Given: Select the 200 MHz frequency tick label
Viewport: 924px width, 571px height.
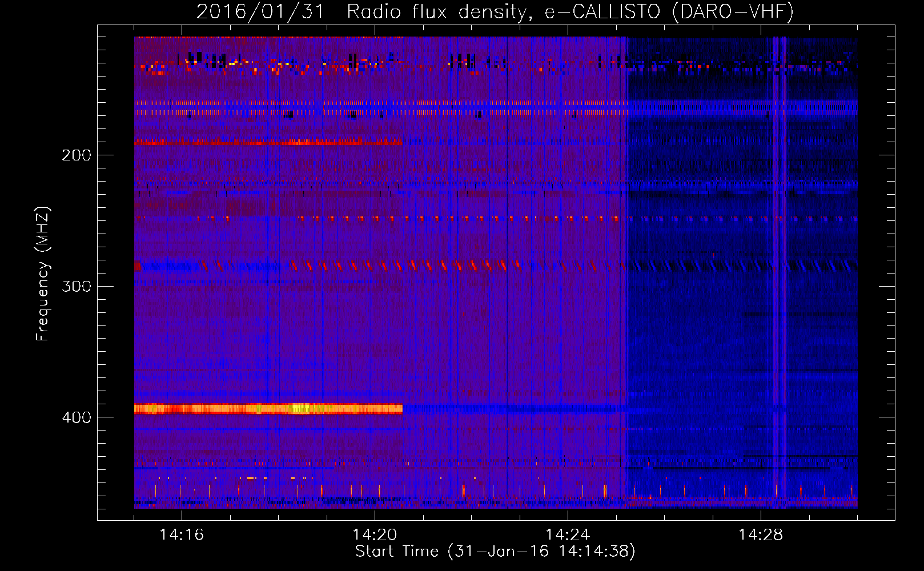Looking at the screenshot, I should [x=77, y=155].
